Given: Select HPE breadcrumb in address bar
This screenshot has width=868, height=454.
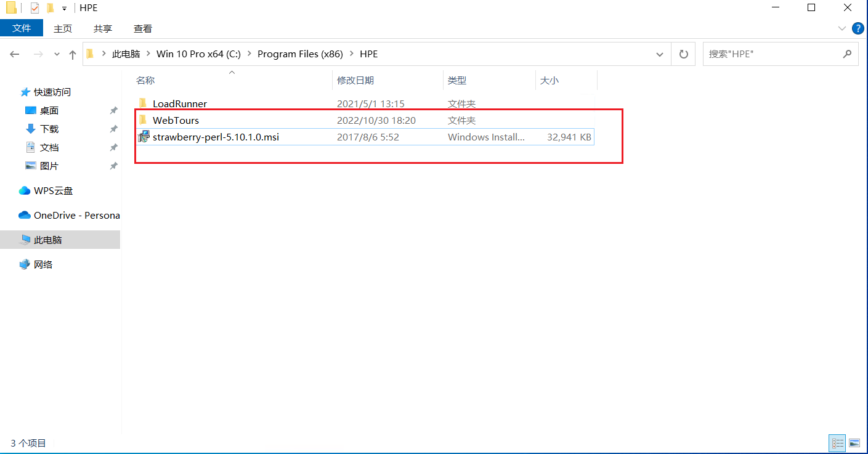Looking at the screenshot, I should click(x=368, y=54).
